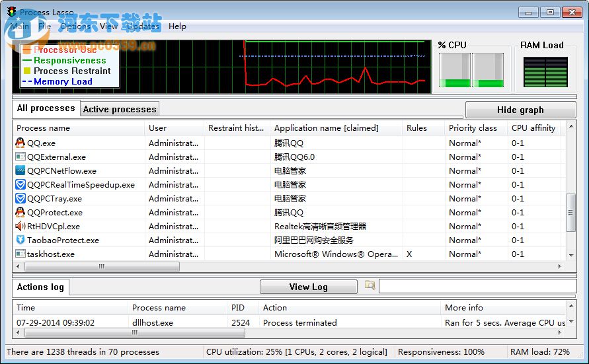Sort log by Time column header
This screenshot has width=589, height=364.
pyautogui.click(x=70, y=308)
